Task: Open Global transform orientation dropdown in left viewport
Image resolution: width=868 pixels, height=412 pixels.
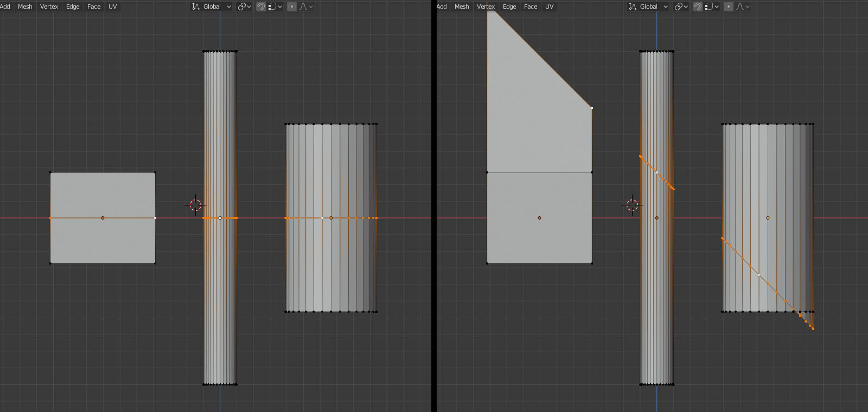Action: [x=212, y=7]
